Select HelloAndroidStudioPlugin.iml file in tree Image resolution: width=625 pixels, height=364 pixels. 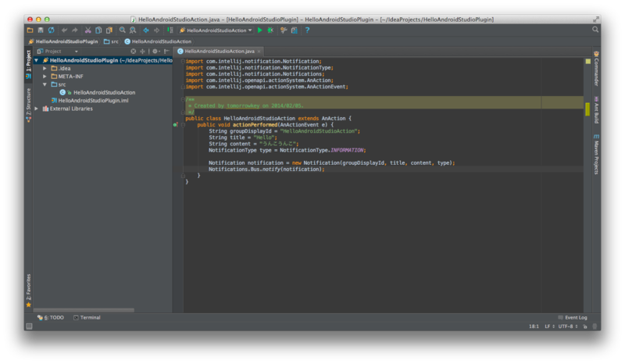point(90,101)
